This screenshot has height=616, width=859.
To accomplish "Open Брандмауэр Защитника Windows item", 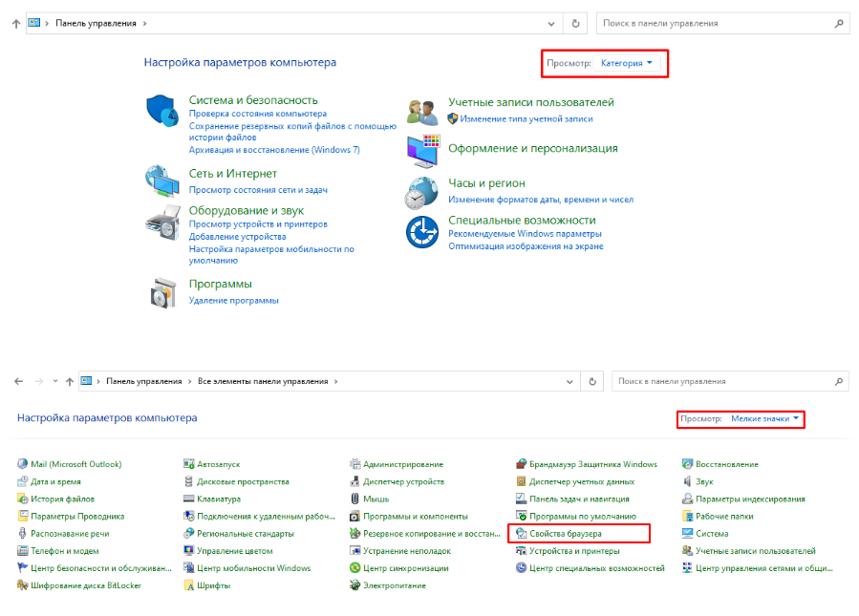I will 592,464.
